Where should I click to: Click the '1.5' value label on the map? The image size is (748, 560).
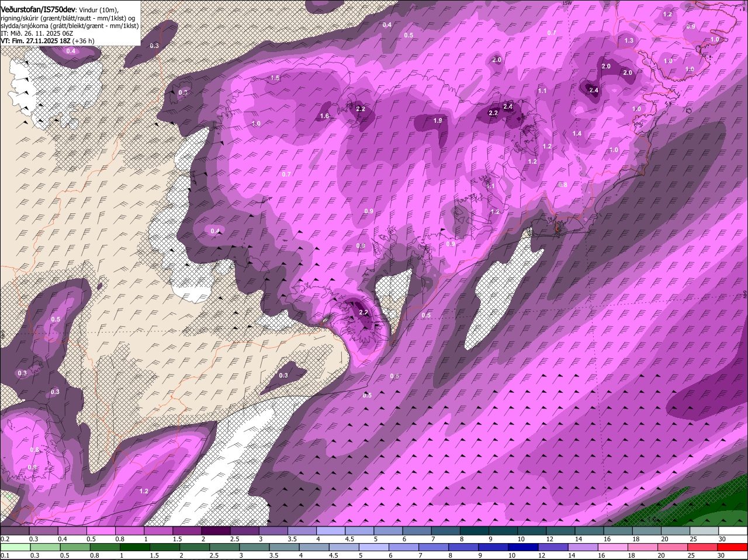click(x=275, y=78)
